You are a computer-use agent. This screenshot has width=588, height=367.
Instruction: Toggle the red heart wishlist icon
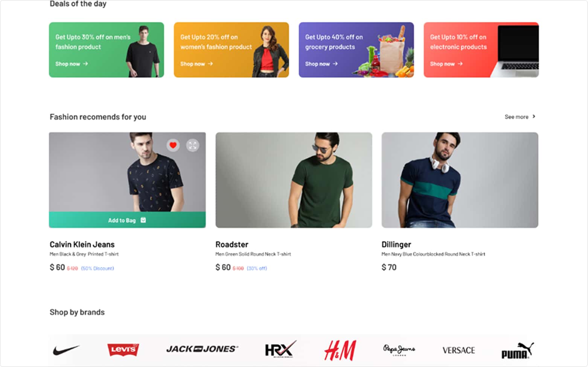[173, 145]
